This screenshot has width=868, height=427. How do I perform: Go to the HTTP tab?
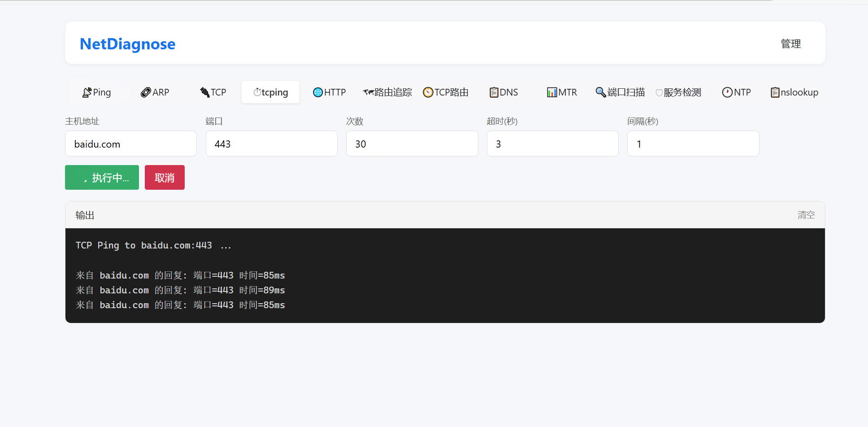pyautogui.click(x=330, y=92)
